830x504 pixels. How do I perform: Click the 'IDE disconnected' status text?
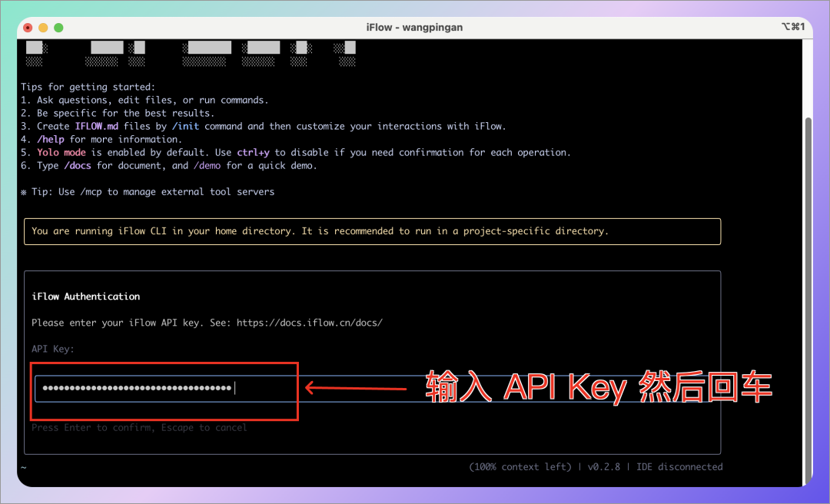point(679,467)
